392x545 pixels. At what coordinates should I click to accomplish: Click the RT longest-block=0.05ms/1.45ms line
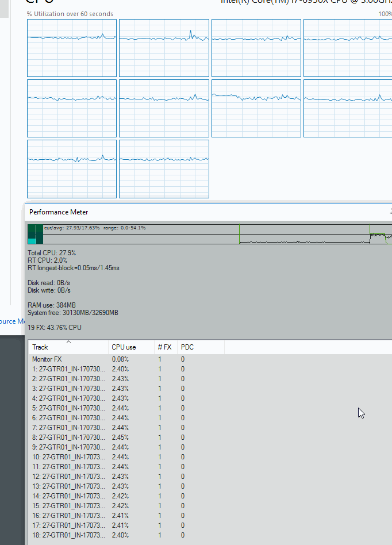(74, 268)
